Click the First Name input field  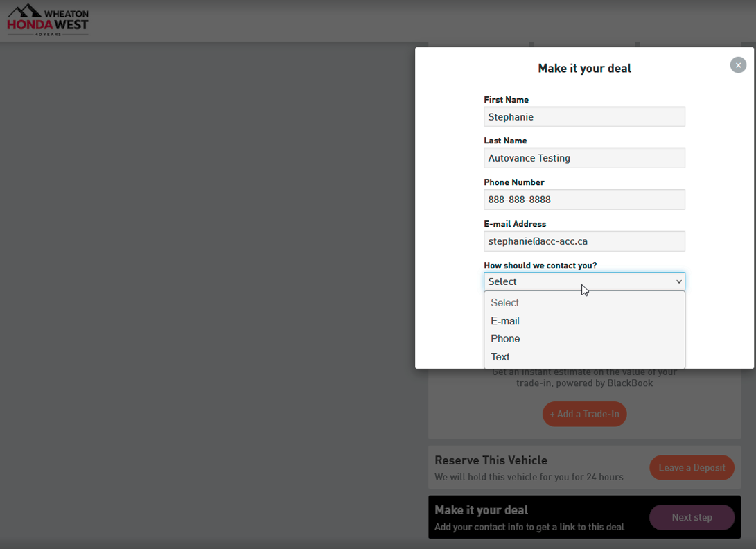point(584,116)
